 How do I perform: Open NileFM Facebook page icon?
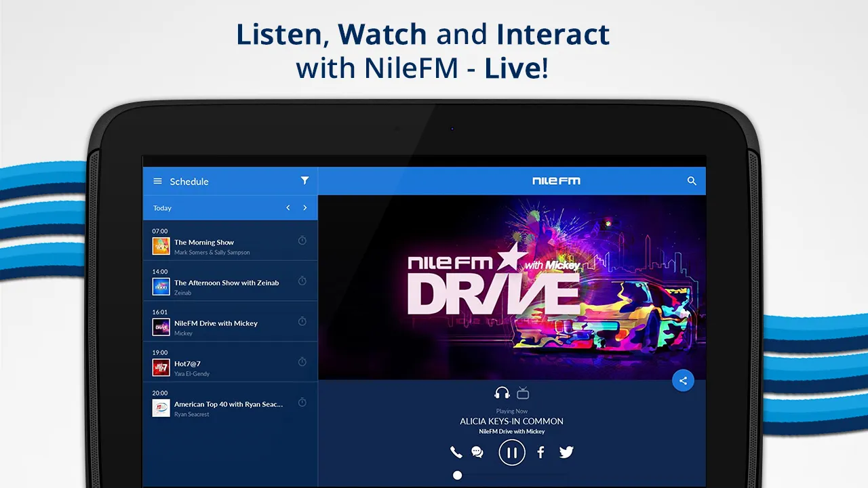coord(540,452)
